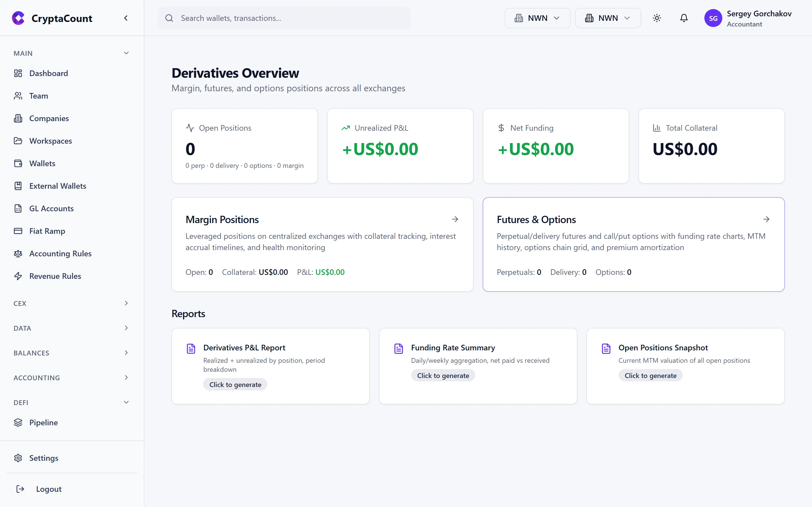This screenshot has width=812, height=507.
Task: Open the second NWN workspace dropdown
Action: pyautogui.click(x=608, y=18)
